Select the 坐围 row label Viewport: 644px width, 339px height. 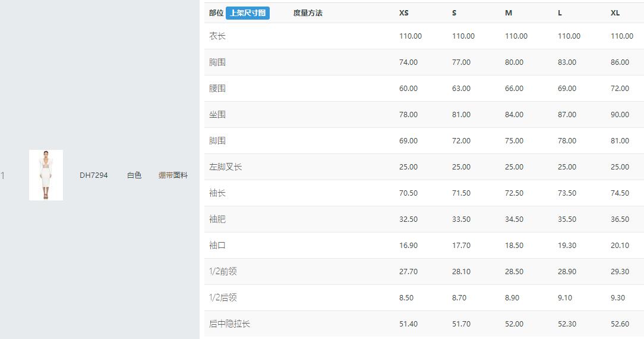click(x=217, y=115)
